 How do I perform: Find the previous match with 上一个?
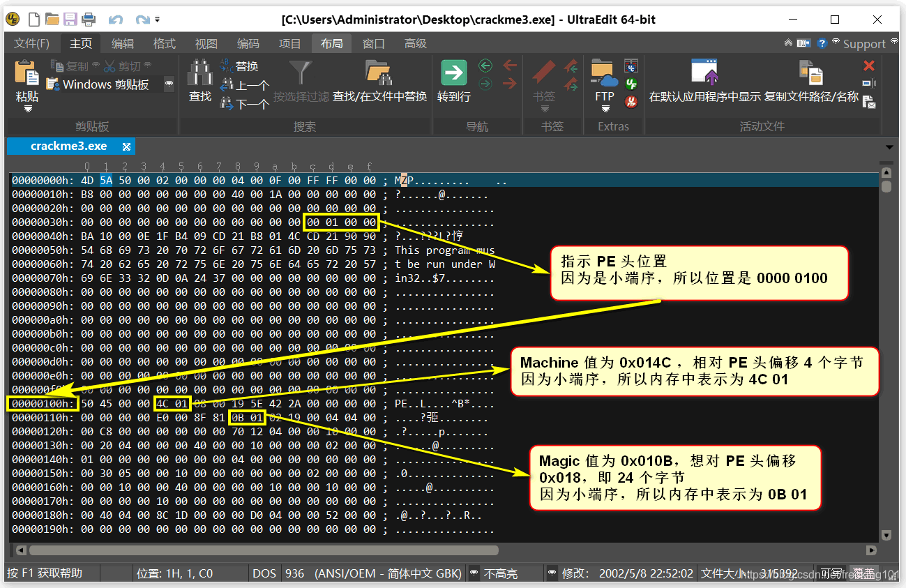point(244,85)
